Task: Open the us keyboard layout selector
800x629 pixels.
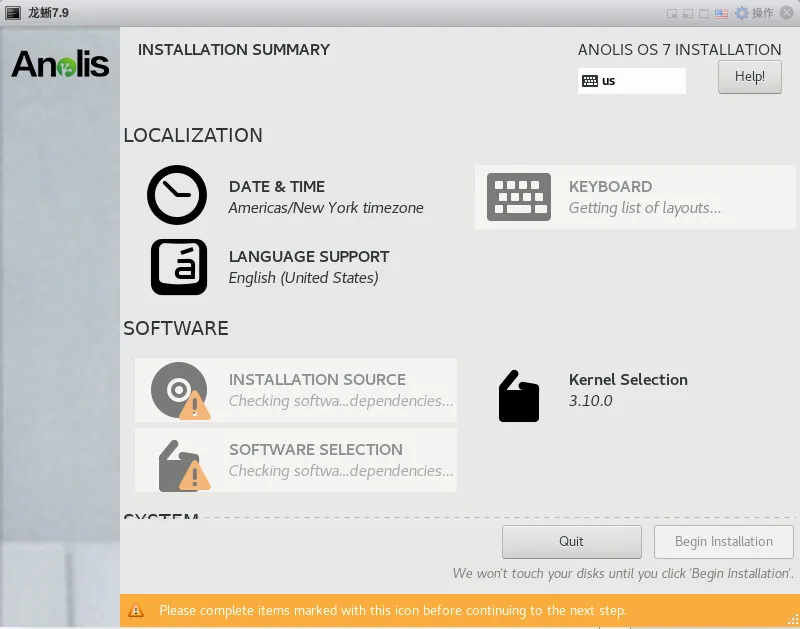Action: click(631, 80)
